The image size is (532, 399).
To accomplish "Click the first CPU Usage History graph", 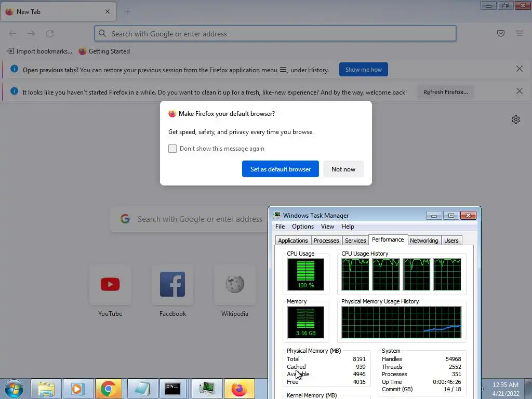I will (x=355, y=274).
